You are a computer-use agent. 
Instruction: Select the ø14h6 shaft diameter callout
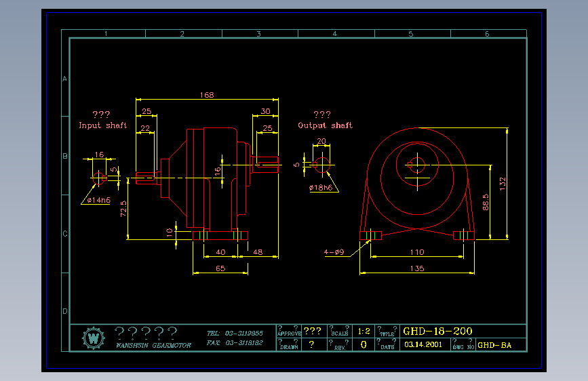tap(98, 200)
